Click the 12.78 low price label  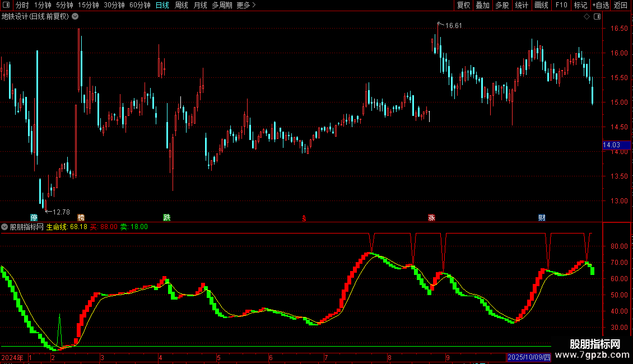pyautogui.click(x=62, y=212)
